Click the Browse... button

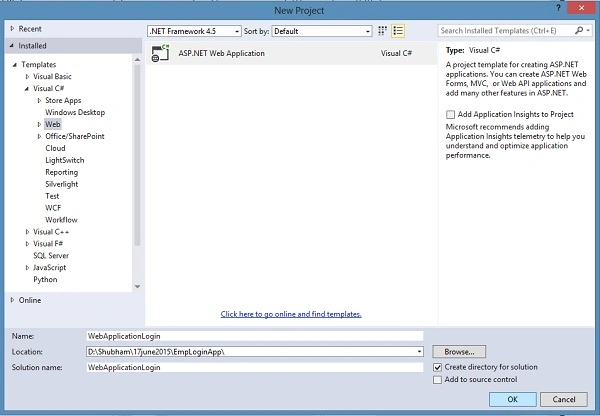(x=459, y=352)
